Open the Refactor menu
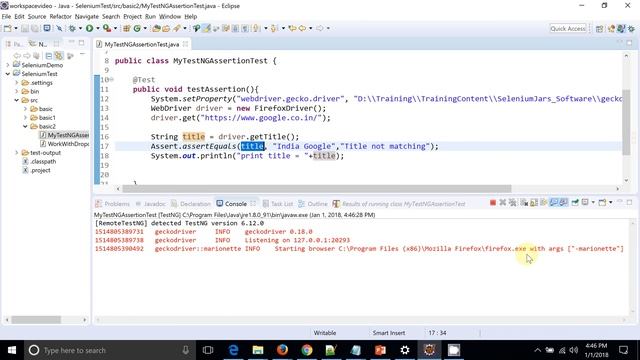640x360 pixels. (60, 16)
